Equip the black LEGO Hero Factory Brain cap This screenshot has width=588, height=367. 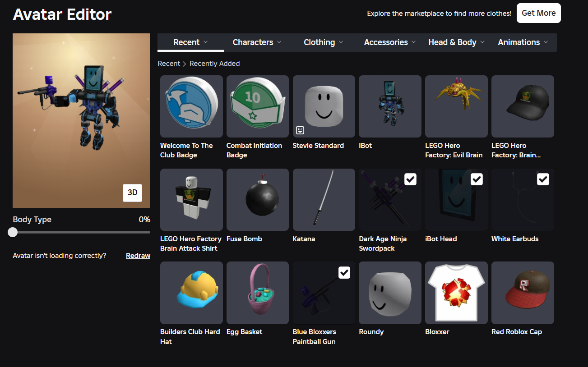pos(523,106)
